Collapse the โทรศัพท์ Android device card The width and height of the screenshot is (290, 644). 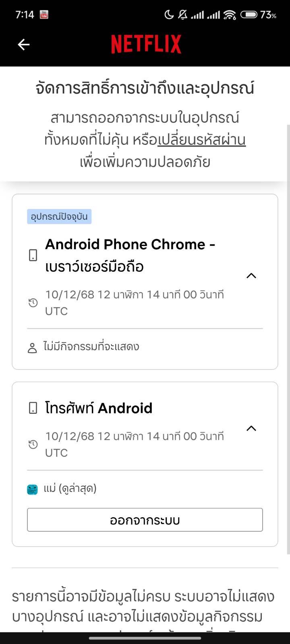[x=251, y=428]
